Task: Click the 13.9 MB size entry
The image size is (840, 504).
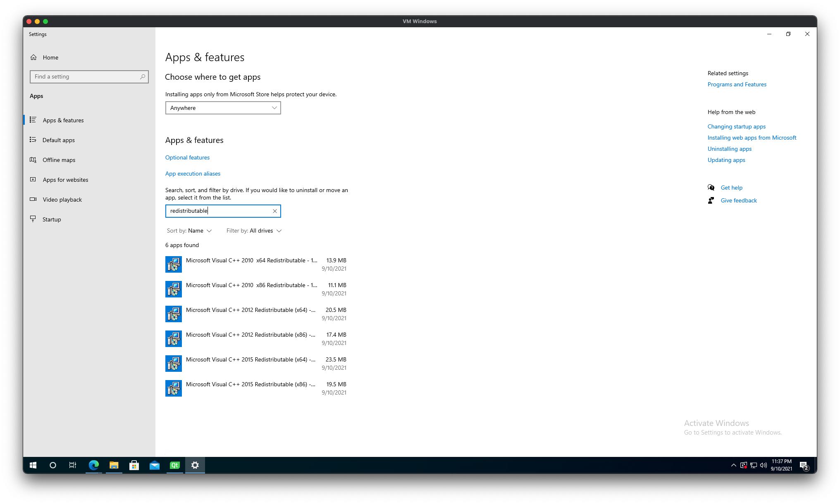Action: (336, 260)
